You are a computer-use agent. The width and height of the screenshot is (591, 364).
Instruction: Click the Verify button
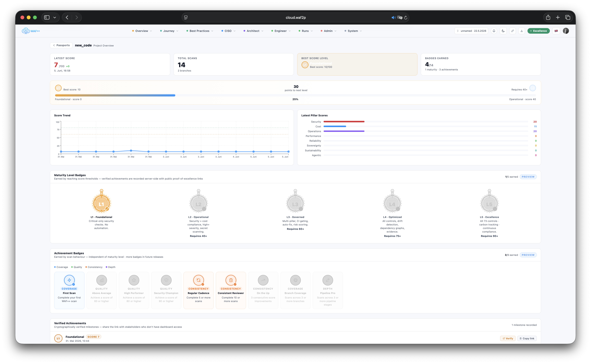pos(508,339)
